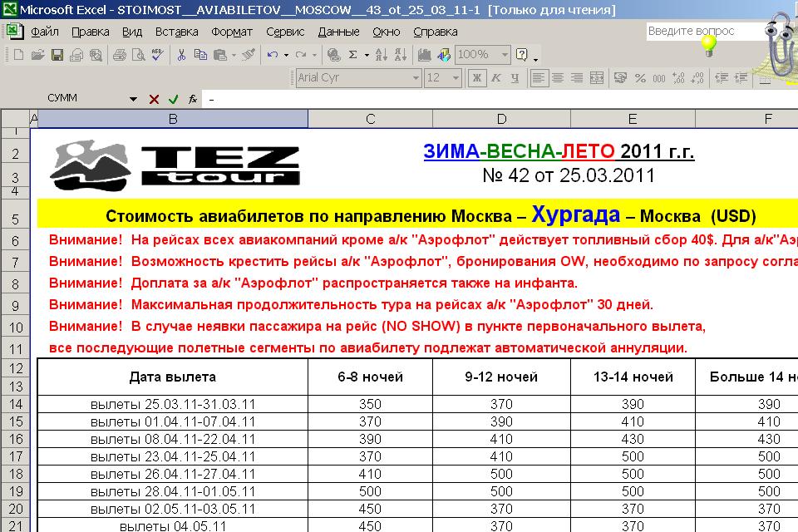Select column D header
The width and height of the screenshot is (798, 532).
click(502, 119)
